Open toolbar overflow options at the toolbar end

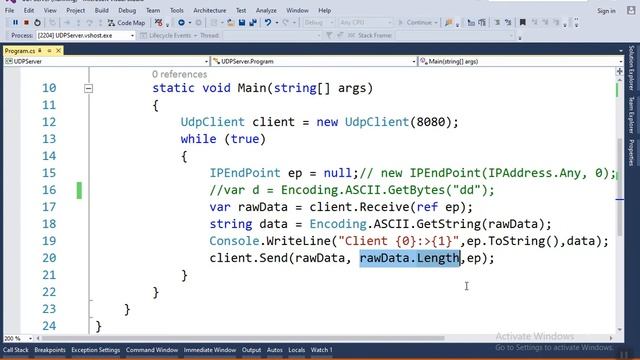click(x=576, y=23)
